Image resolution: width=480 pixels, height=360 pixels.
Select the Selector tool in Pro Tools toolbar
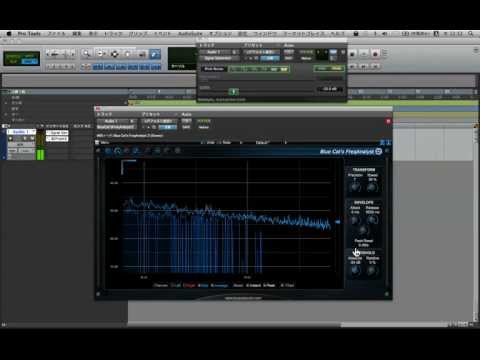[x=114, y=53]
